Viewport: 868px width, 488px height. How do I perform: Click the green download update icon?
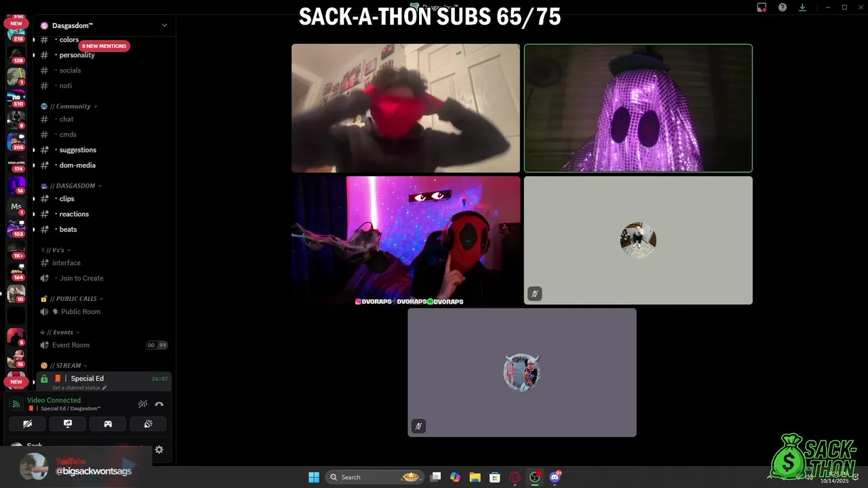(x=803, y=7)
